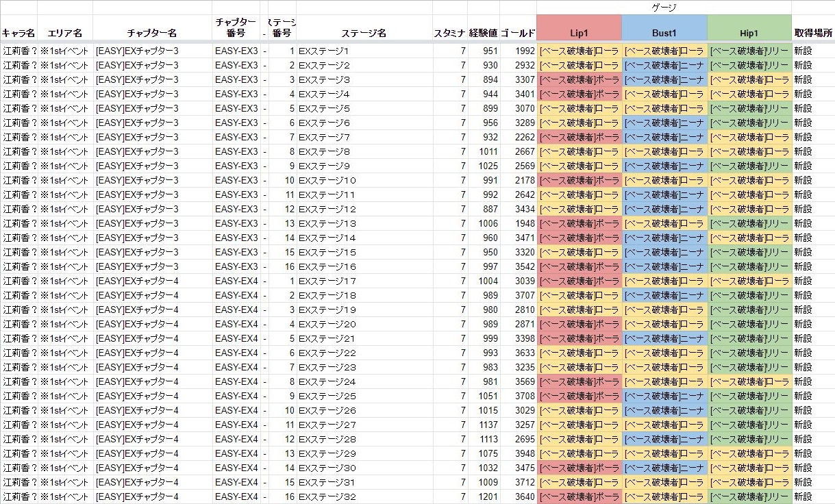Viewport: 835px width, 504px height.
Task: Select the エリア名 header cell
Action: click(65, 33)
